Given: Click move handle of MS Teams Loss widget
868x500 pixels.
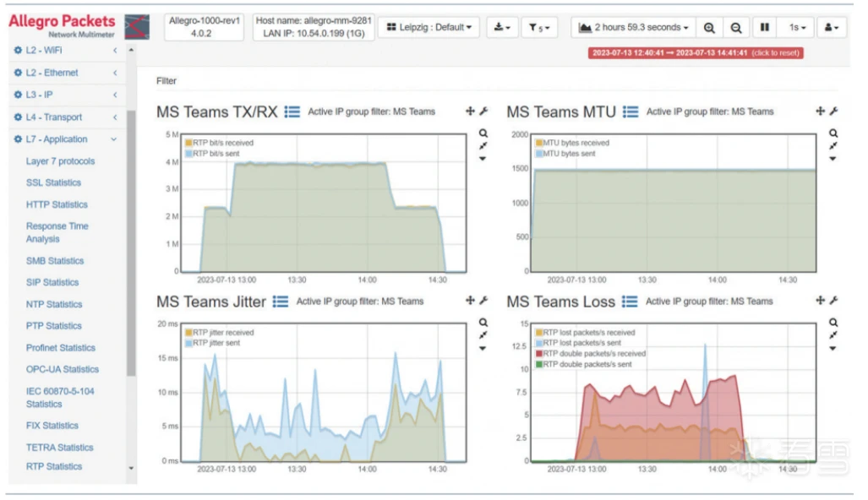Looking at the screenshot, I should pyautogui.click(x=821, y=301).
